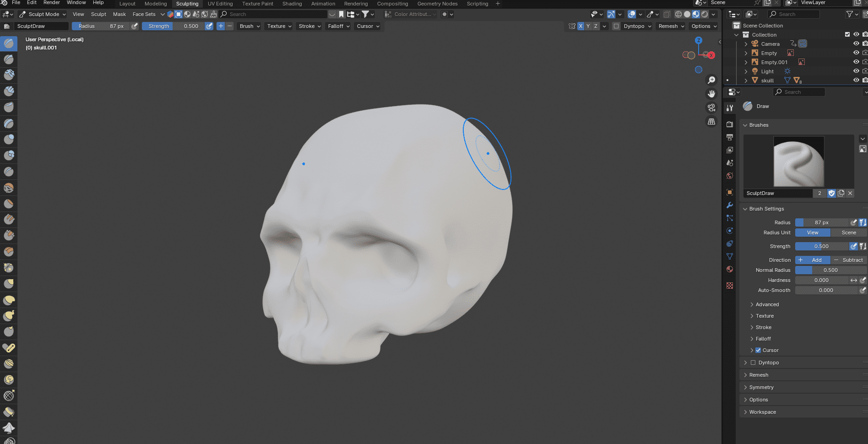Open the Sculpt menu
Viewport: 868px width, 444px height.
98,14
